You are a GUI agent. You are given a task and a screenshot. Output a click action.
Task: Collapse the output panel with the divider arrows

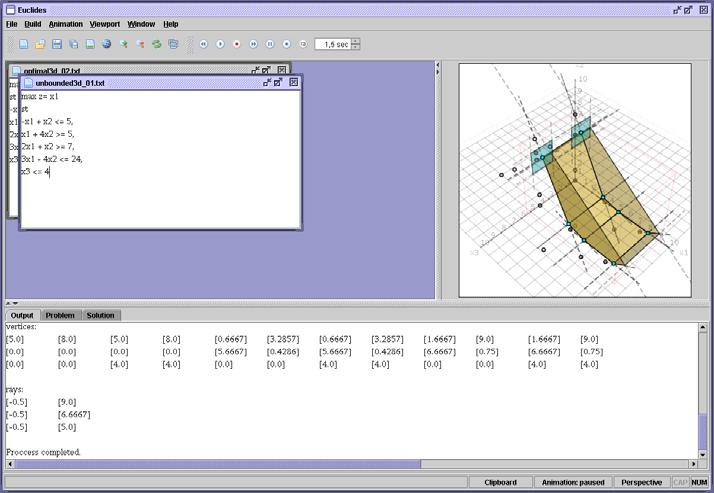click(15, 303)
